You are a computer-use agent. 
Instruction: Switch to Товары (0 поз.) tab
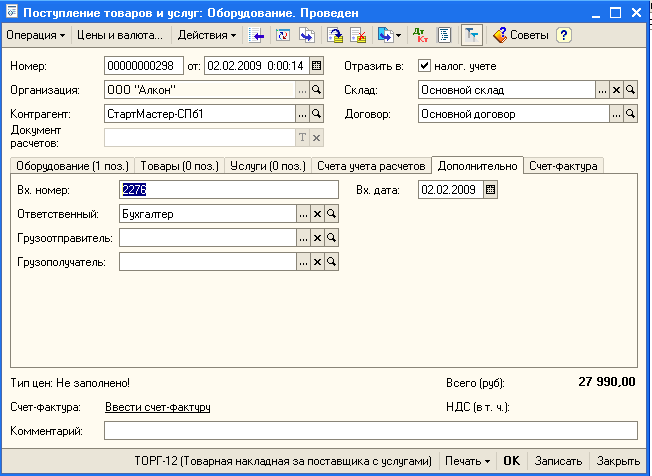(179, 166)
